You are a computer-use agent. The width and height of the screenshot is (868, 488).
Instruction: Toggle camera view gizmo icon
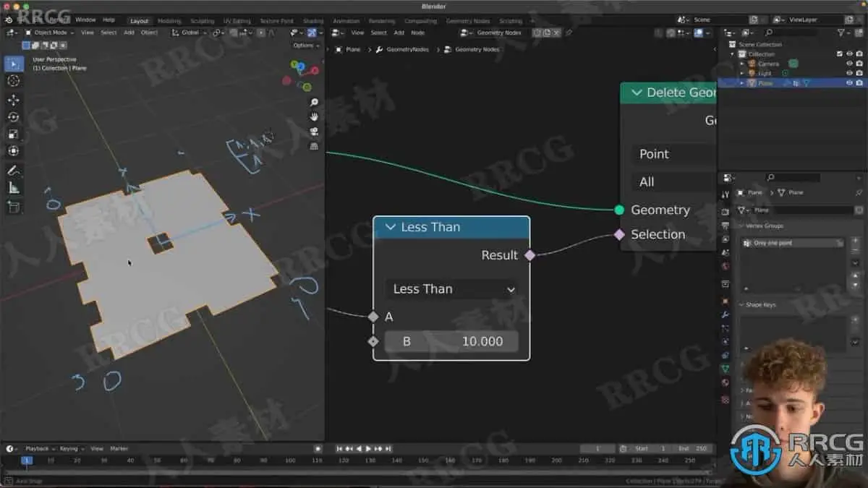[x=314, y=132]
